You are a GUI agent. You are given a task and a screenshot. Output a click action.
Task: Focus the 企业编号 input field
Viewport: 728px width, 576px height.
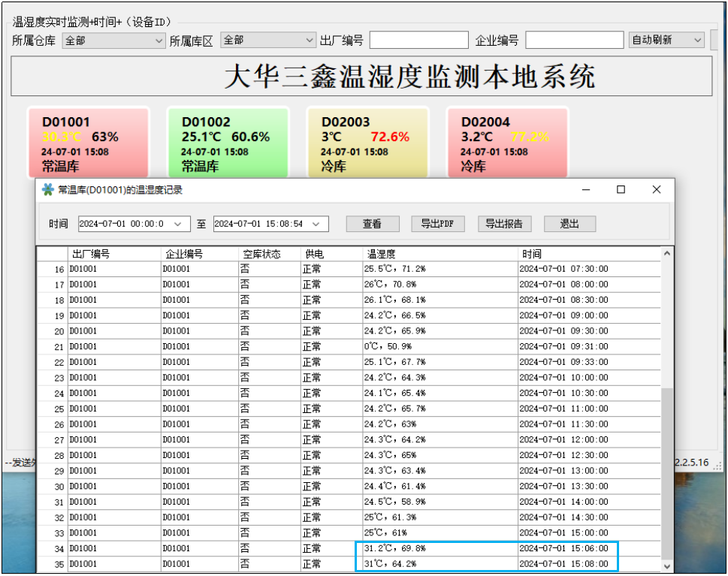(574, 41)
